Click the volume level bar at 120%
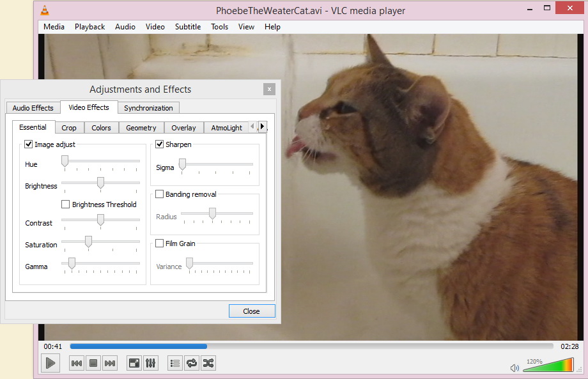 pos(548,365)
